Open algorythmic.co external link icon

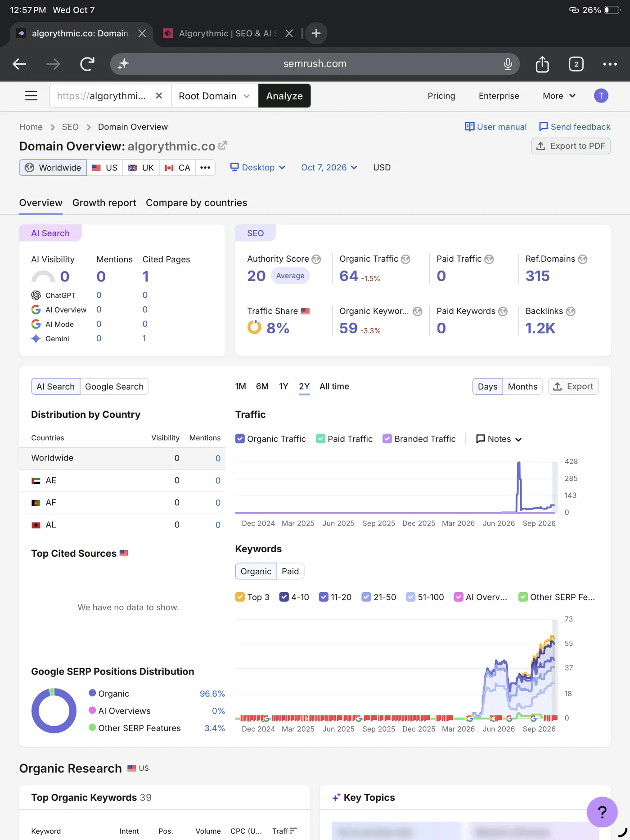click(222, 146)
